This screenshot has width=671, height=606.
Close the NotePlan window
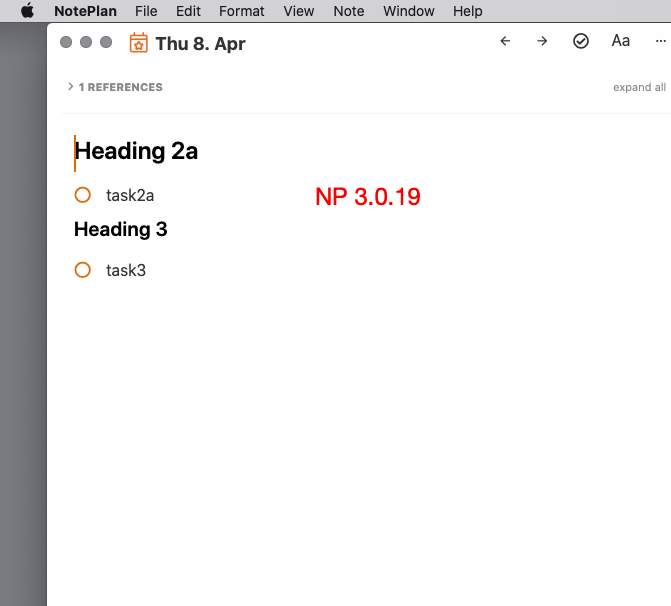coord(66,42)
